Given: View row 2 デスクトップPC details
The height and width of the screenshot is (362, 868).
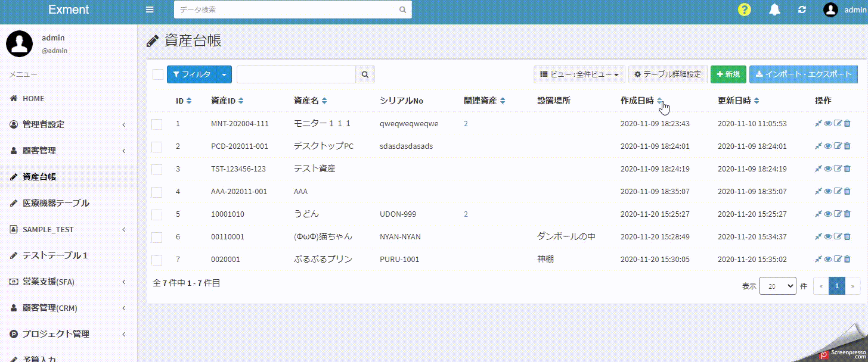Looking at the screenshot, I should click(828, 146).
